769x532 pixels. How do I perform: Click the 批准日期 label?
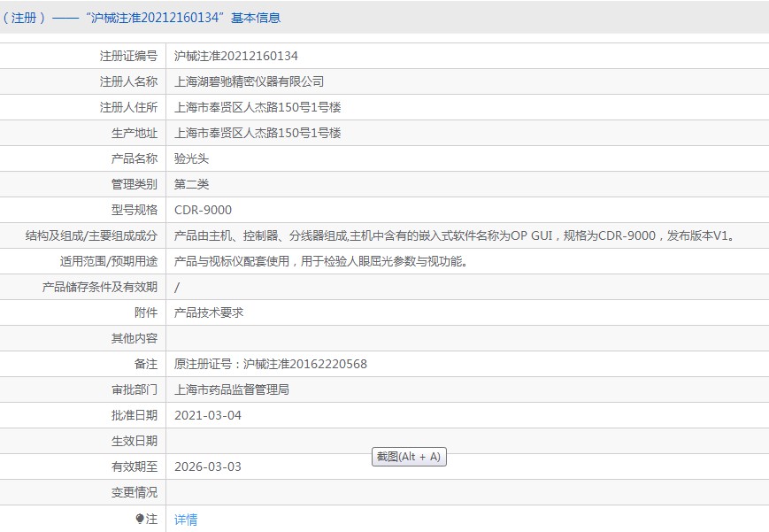pyautogui.click(x=135, y=415)
